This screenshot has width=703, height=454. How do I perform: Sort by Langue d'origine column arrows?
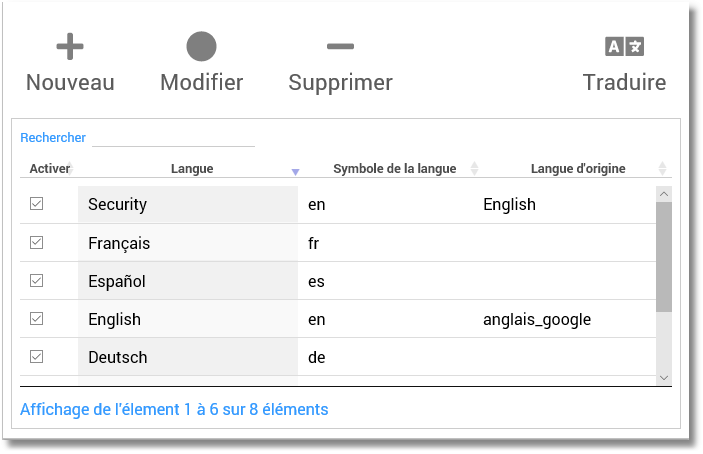(x=662, y=169)
